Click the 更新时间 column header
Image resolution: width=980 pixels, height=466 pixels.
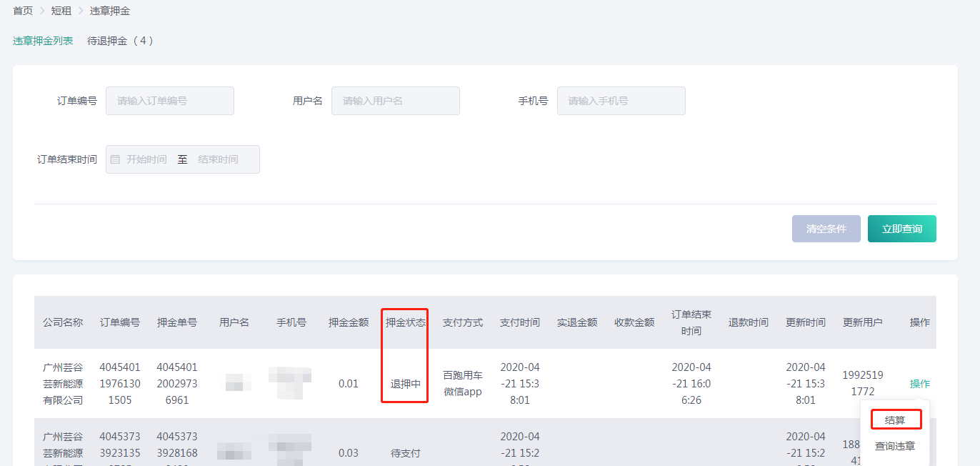[x=806, y=322]
